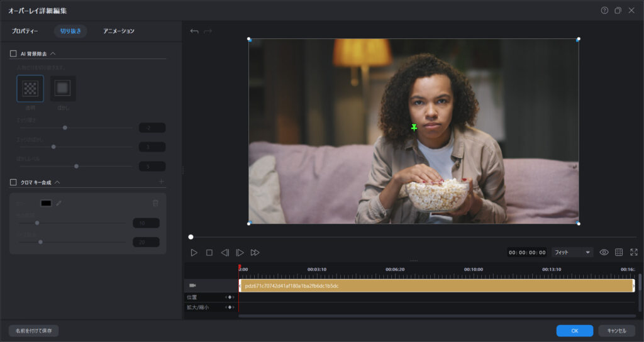
Task: Enter full screen preview mode
Action: pos(633,252)
